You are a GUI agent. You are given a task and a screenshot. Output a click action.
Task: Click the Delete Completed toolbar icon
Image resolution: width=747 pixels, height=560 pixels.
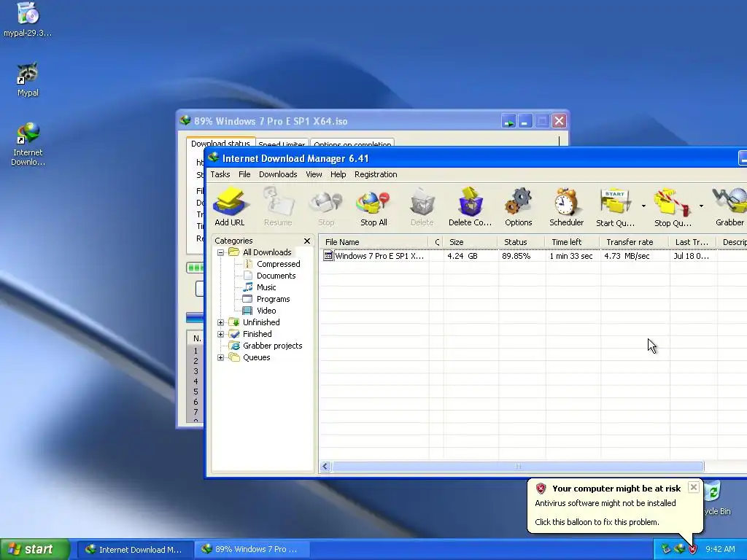(471, 206)
